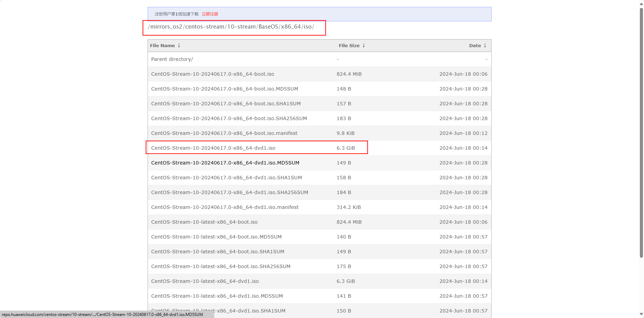
Task: Open the latest boot.iso.SHA1SUM file
Action: (218, 252)
